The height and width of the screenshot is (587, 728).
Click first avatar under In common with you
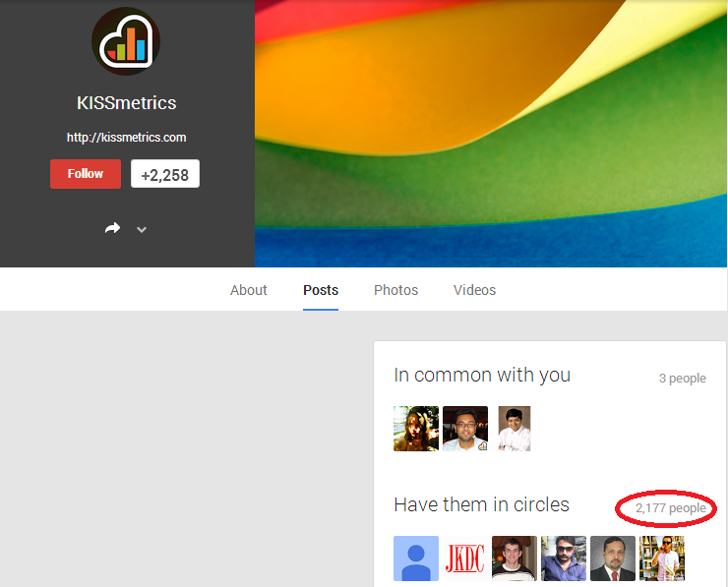(416, 429)
